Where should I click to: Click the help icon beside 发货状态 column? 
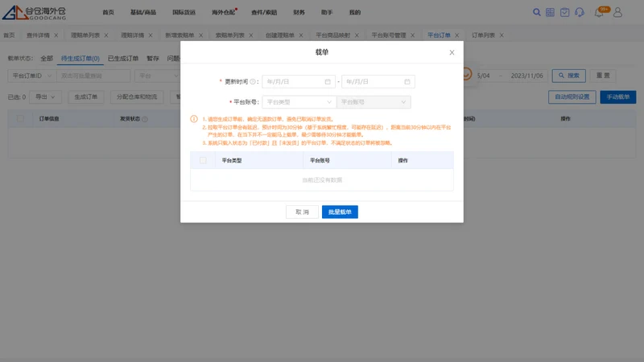[145, 119]
